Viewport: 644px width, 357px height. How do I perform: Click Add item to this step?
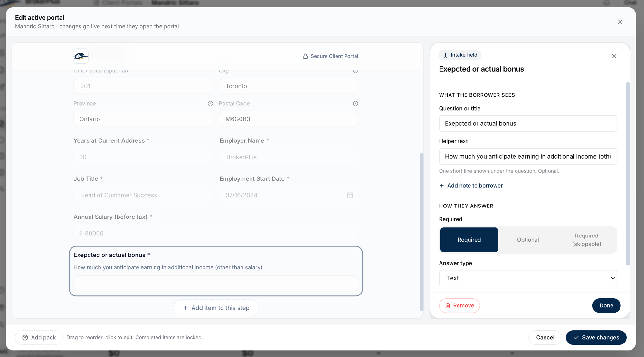pyautogui.click(x=216, y=308)
